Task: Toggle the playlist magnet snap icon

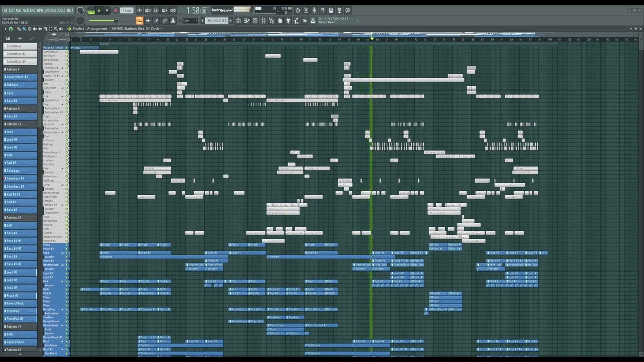Action: tap(11, 29)
